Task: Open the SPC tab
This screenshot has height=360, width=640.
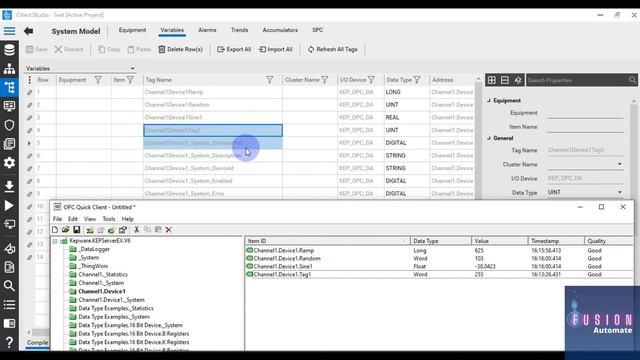Action: (317, 30)
